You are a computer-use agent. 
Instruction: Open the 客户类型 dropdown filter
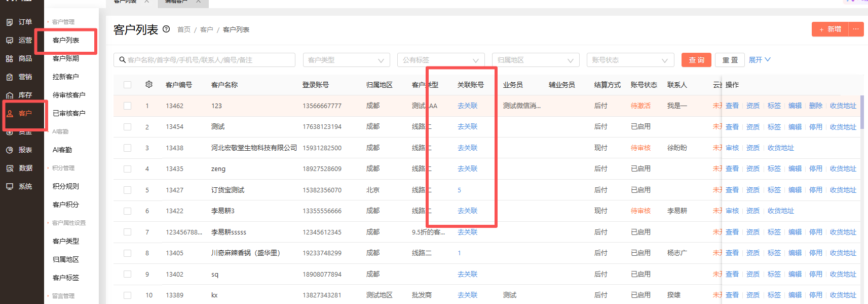(x=347, y=60)
